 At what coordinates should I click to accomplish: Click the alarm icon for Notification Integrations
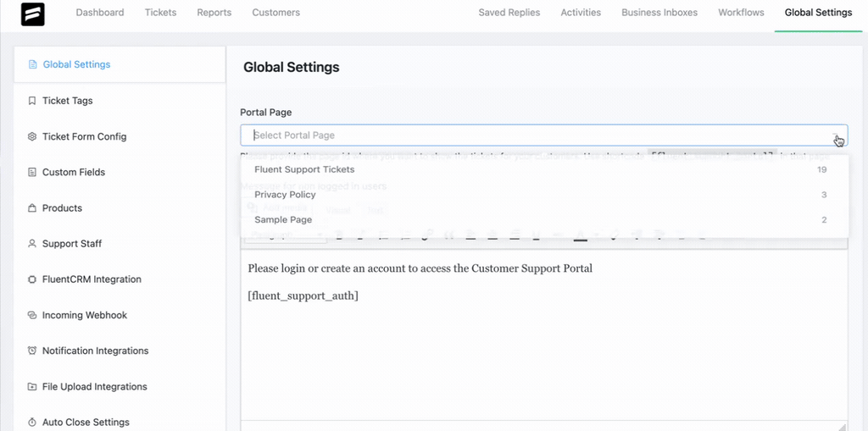32,351
